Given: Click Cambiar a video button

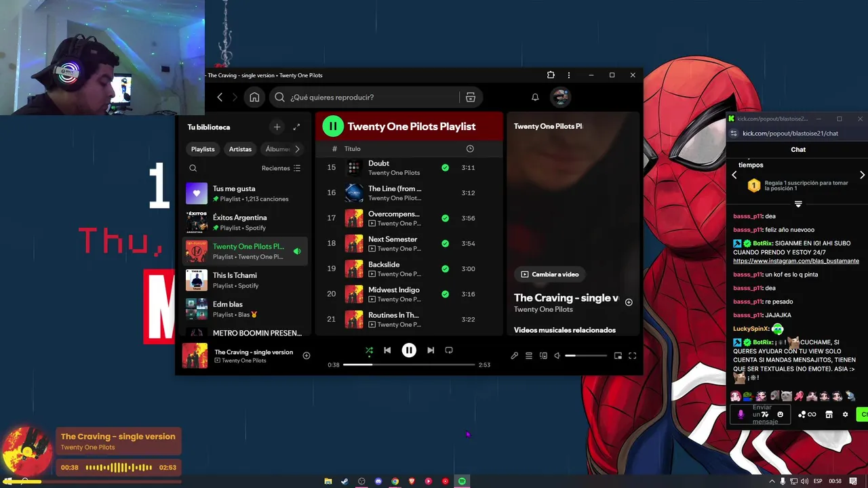Looking at the screenshot, I should point(550,274).
